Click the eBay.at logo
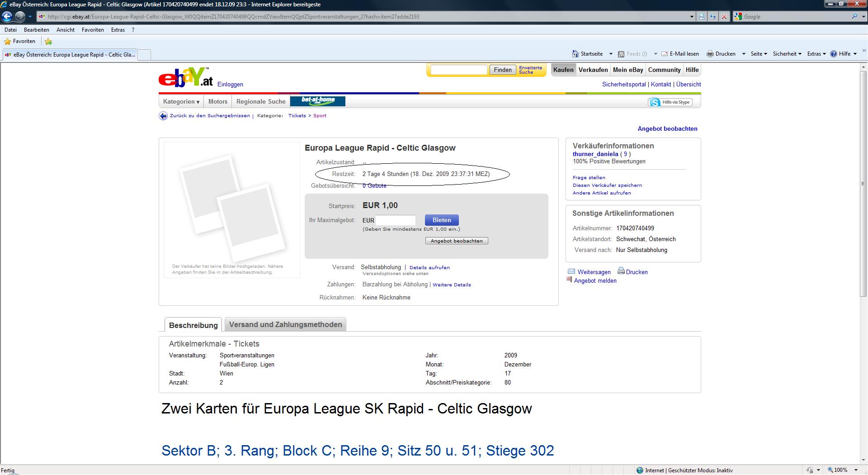This screenshot has height=475, width=868. pos(185,77)
